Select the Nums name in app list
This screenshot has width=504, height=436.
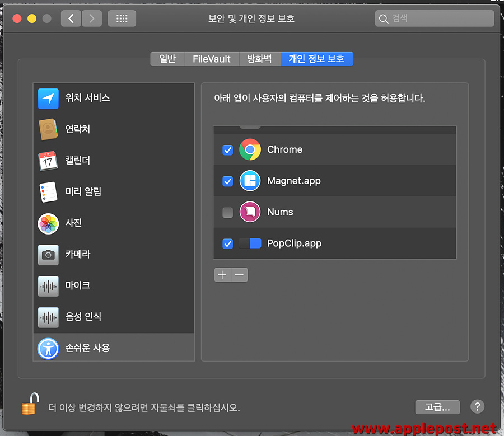[x=280, y=212]
